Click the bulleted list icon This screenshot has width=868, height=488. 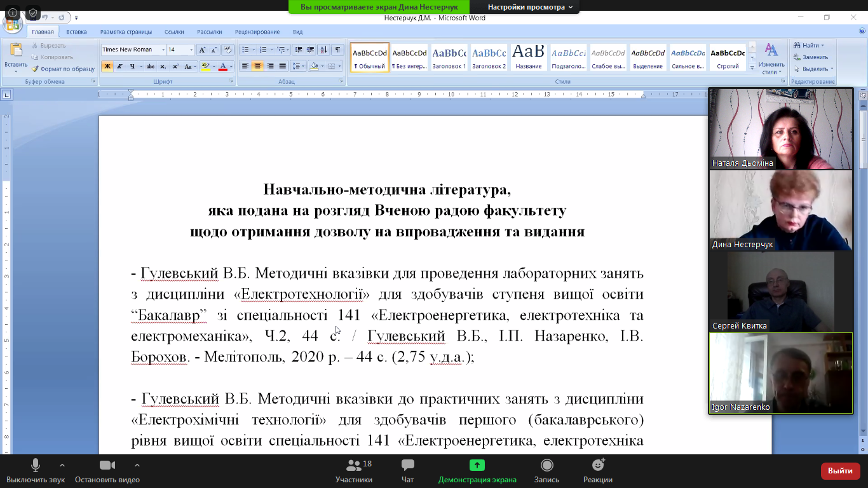coord(245,50)
